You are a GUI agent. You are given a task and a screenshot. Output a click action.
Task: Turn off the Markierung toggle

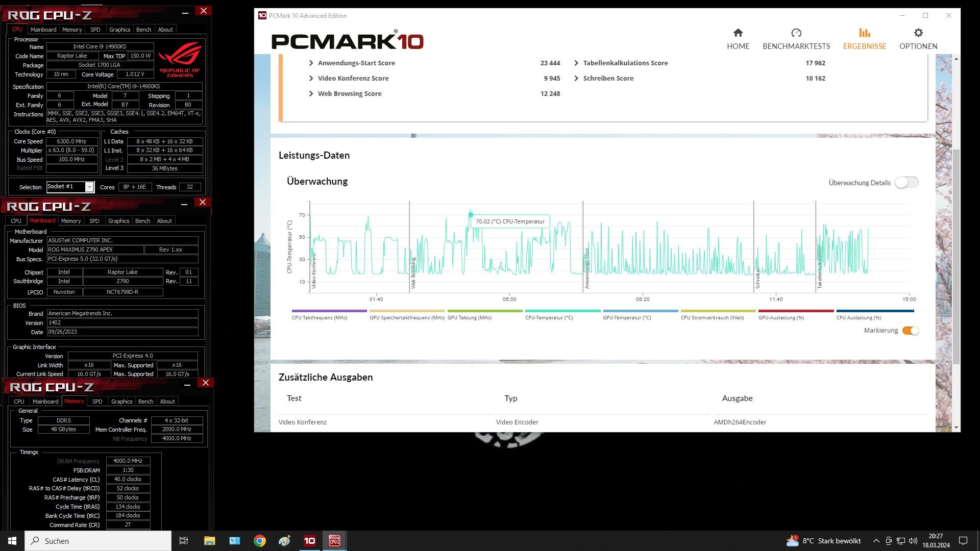(x=911, y=331)
